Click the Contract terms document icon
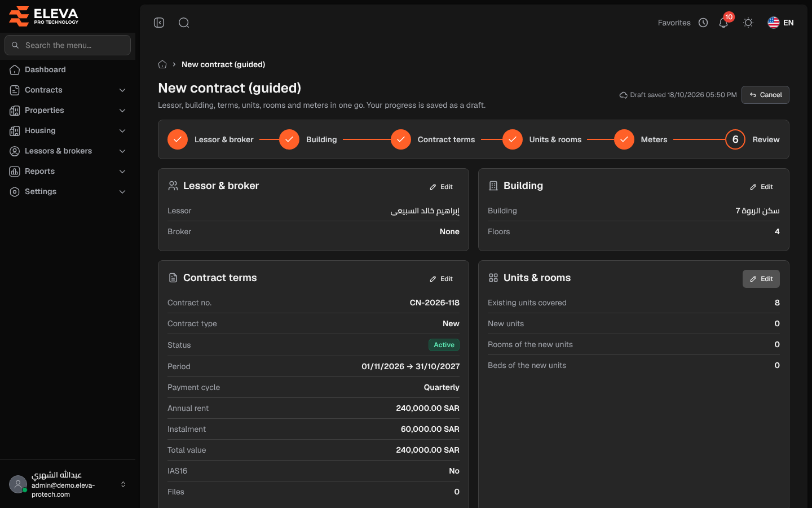Viewport: 812px width, 508px height. 173,278
